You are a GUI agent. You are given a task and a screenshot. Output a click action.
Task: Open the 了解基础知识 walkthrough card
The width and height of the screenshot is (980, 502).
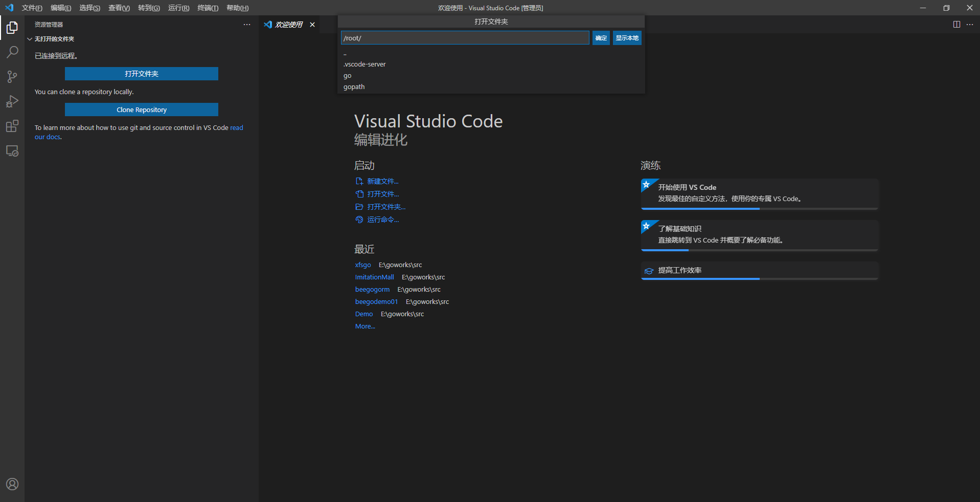[760, 235]
